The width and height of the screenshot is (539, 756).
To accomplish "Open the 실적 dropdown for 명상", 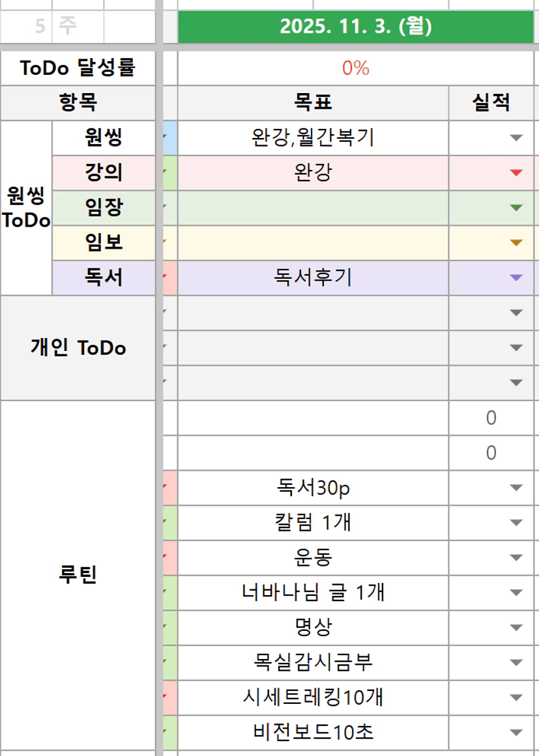I will [x=516, y=628].
